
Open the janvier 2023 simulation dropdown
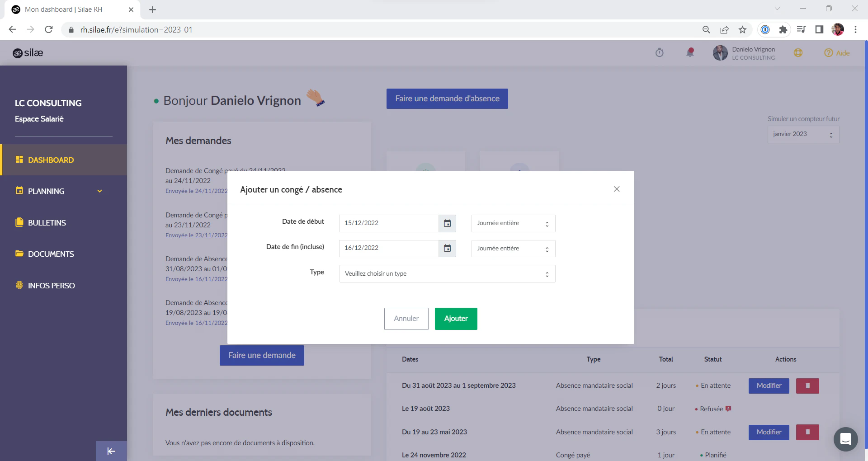(x=803, y=134)
